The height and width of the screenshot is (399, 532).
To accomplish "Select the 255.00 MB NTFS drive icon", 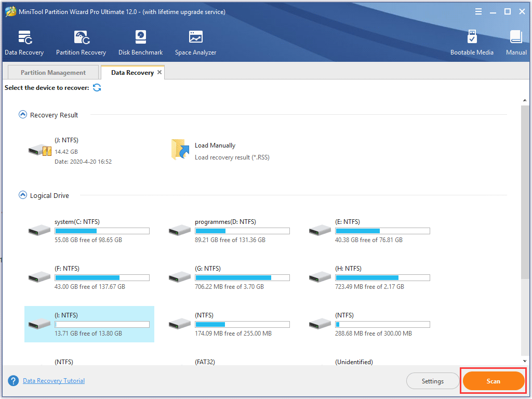I will (x=179, y=324).
